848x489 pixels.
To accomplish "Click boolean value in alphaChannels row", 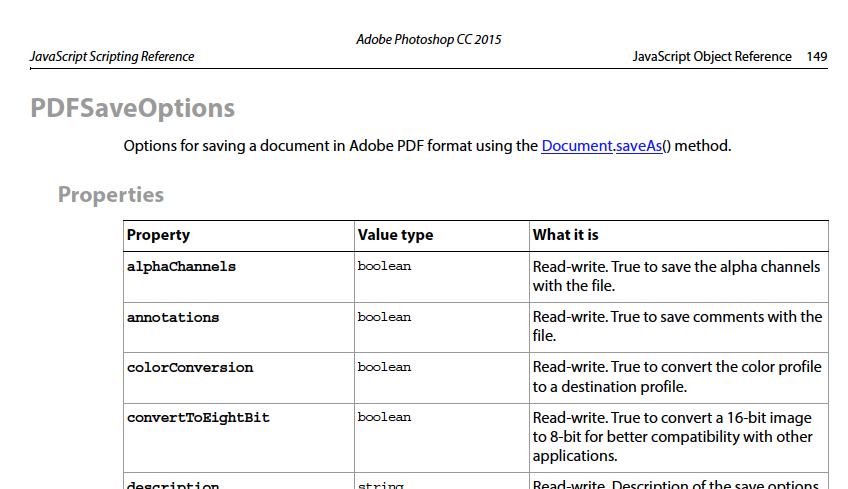I will pyautogui.click(x=385, y=266).
